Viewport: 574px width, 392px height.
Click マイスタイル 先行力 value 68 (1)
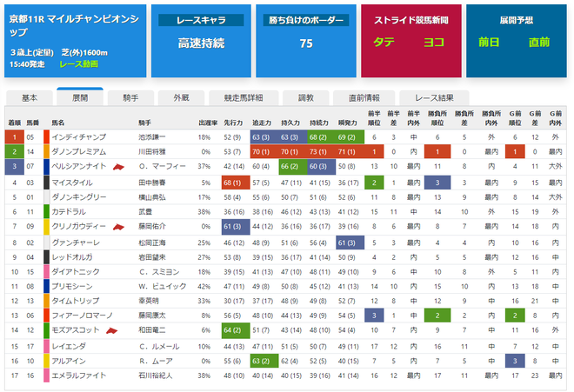(236, 183)
